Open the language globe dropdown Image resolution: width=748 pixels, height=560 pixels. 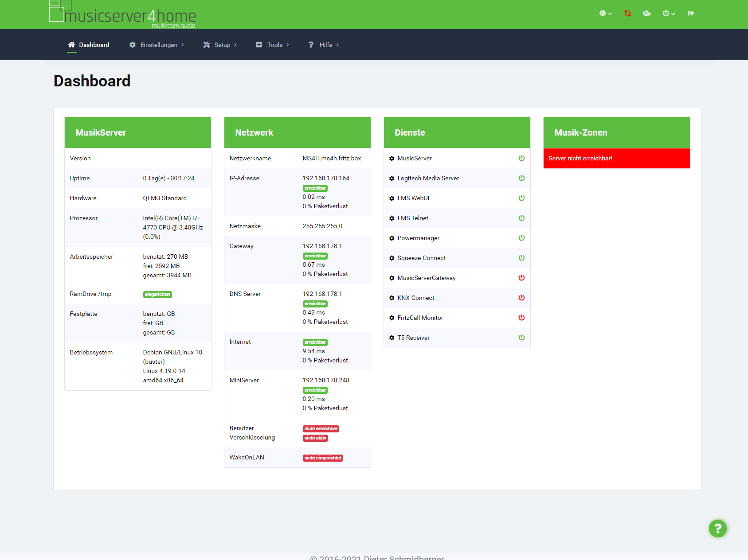tap(606, 13)
